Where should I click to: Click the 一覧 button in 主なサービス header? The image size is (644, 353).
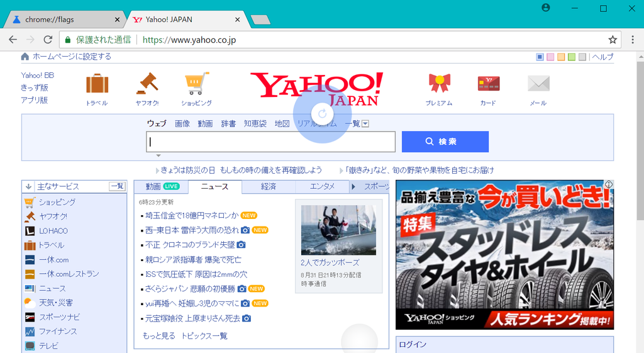click(118, 187)
